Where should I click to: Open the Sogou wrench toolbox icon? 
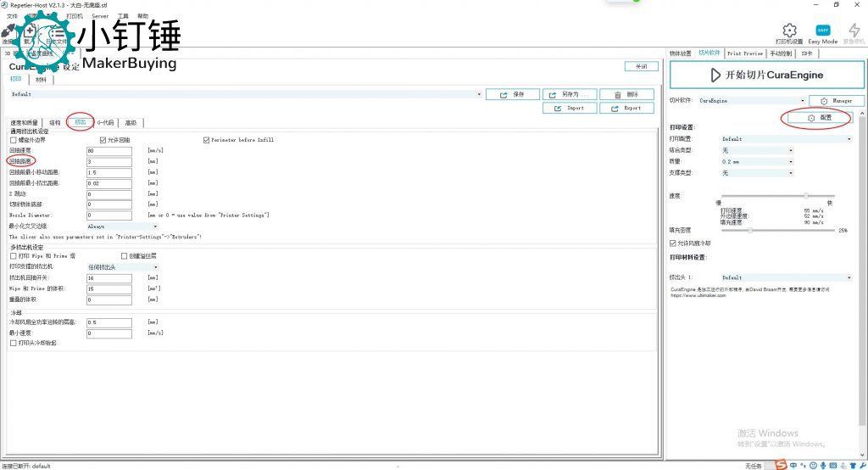tap(862, 466)
